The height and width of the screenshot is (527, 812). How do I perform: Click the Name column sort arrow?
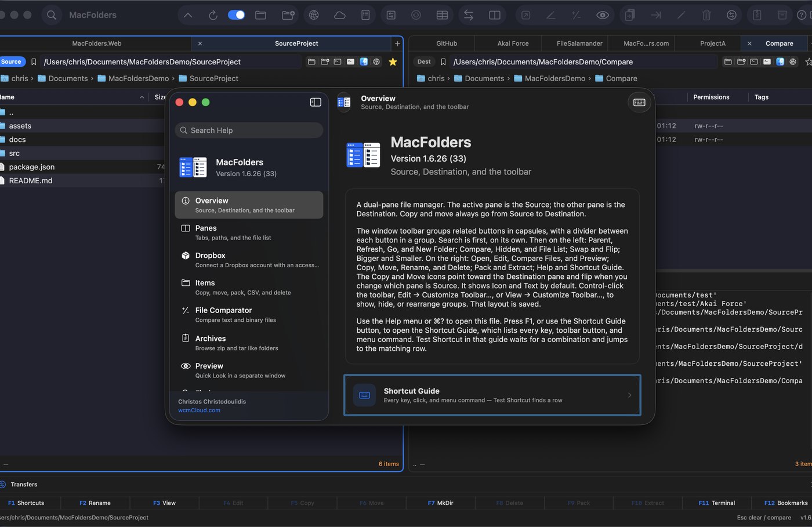pyautogui.click(x=142, y=97)
